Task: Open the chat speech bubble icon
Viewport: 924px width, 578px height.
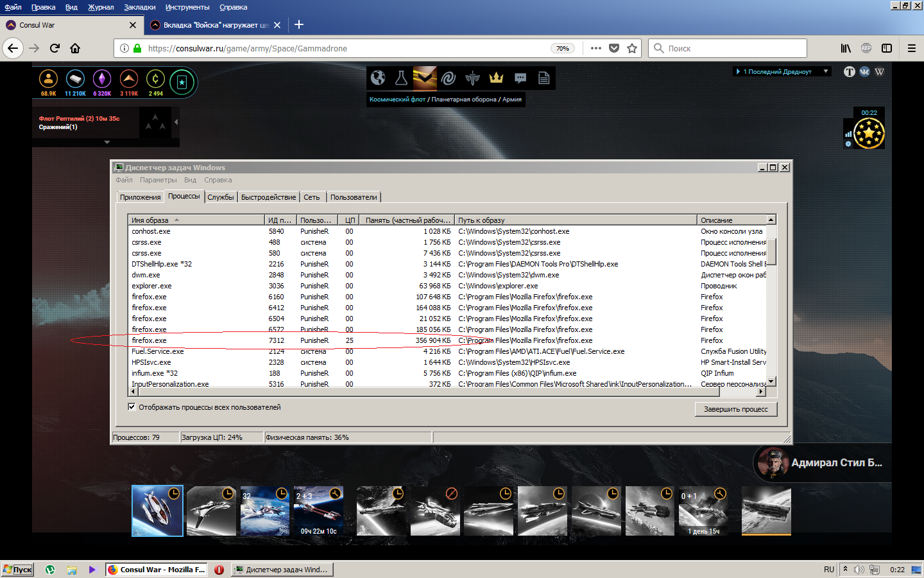Action: coord(520,78)
